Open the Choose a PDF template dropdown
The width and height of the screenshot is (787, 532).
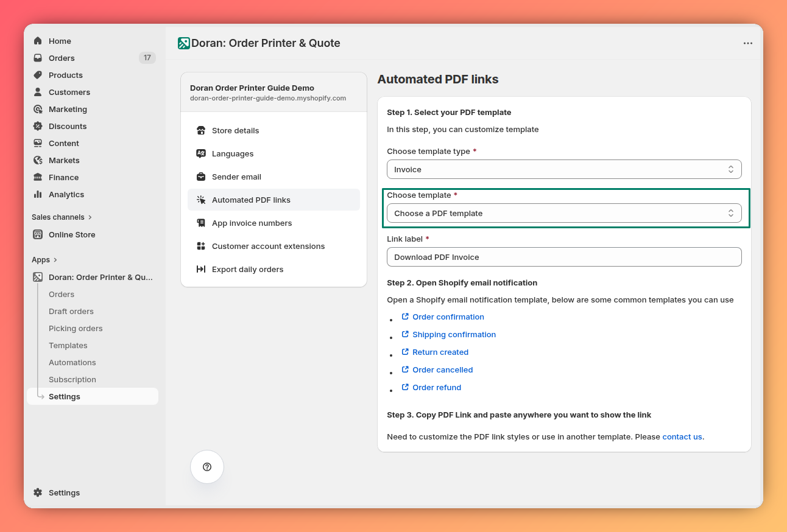pyautogui.click(x=564, y=213)
